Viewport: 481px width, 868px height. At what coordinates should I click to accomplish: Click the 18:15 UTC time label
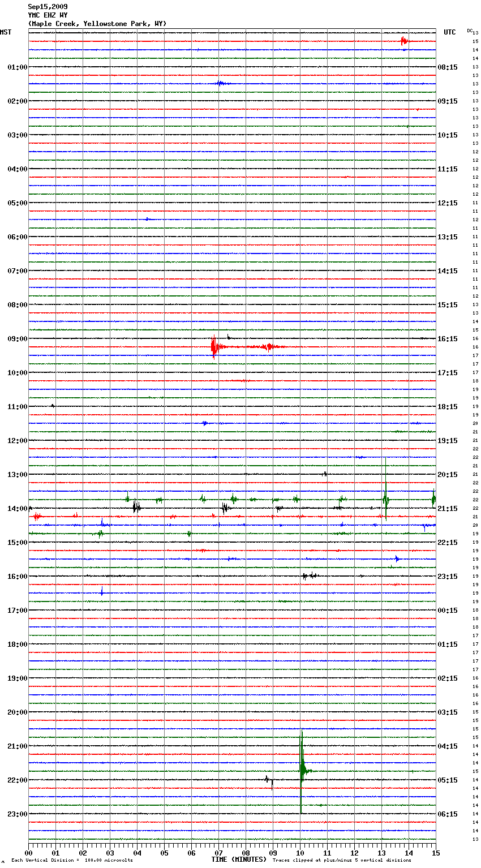[448, 407]
